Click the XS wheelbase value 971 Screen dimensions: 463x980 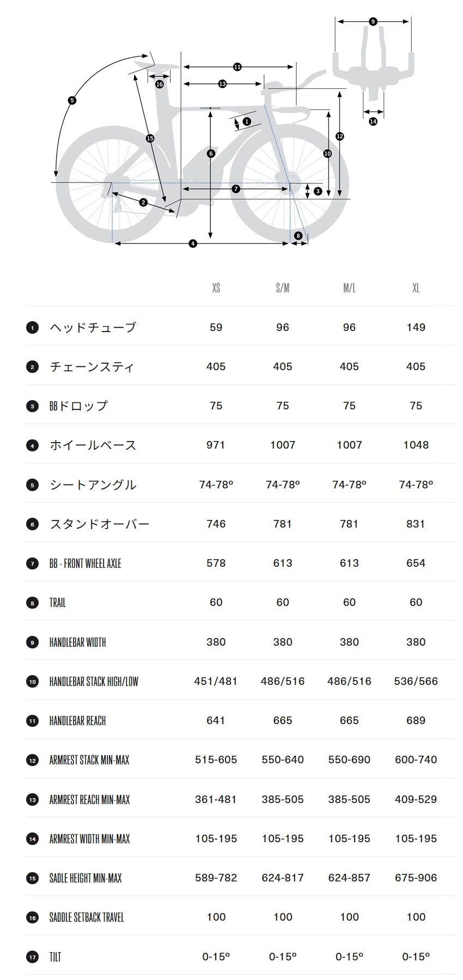coord(216,445)
